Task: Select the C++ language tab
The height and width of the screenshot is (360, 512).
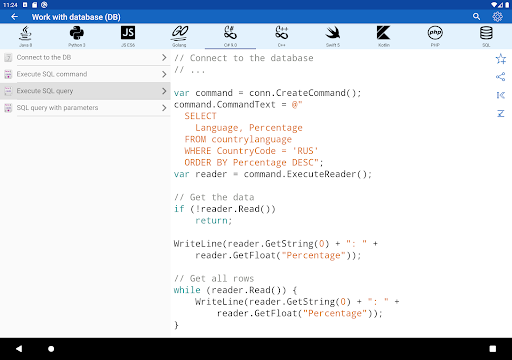Action: coord(281,36)
